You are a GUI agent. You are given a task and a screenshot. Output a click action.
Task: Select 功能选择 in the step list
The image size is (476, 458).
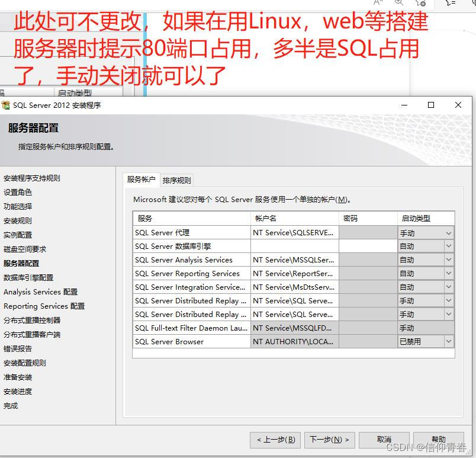point(18,207)
